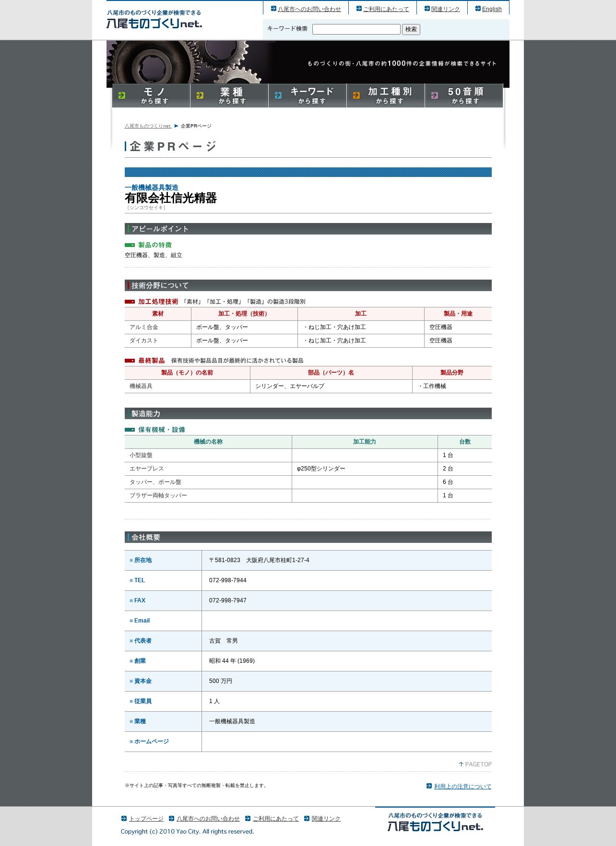This screenshot has width=616, height=846.
Task: Click the ・工作機械 product field cell
Action: click(452, 386)
